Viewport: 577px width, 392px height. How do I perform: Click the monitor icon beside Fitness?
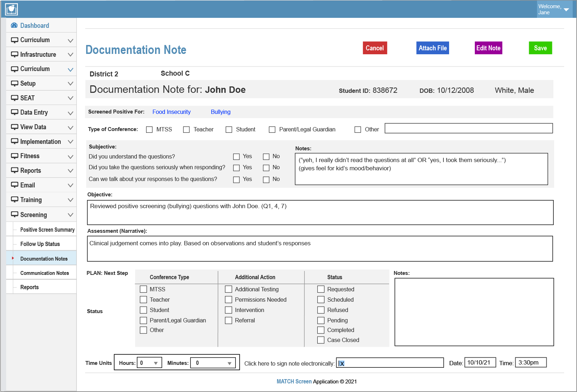[14, 156]
